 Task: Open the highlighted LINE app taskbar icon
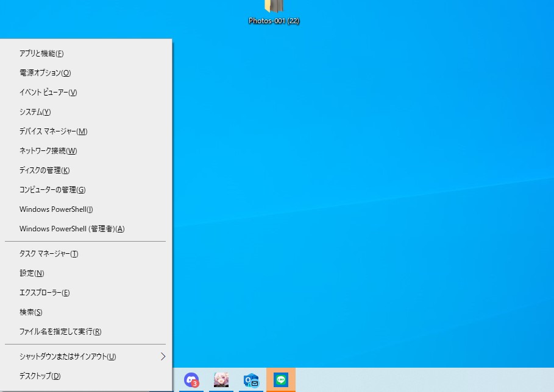pyautogui.click(x=281, y=380)
